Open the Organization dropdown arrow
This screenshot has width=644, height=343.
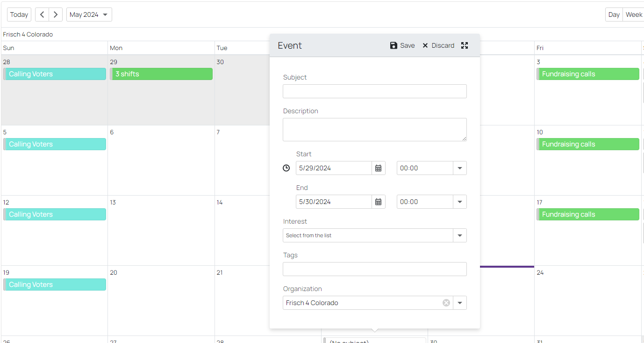460,303
